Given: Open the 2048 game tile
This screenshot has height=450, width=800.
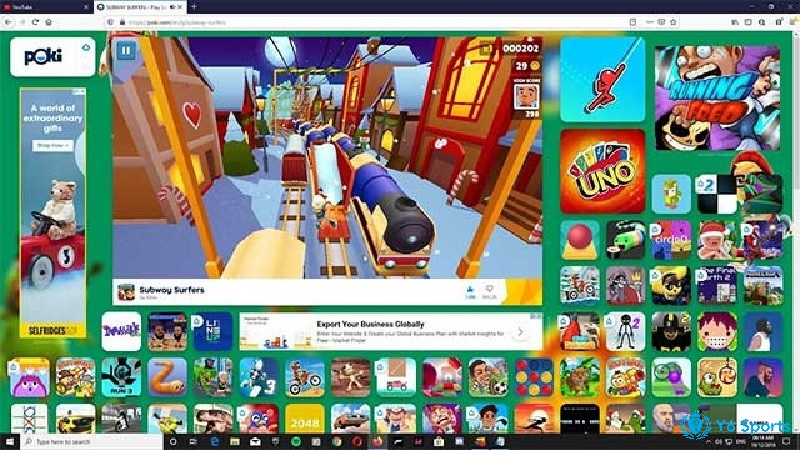Looking at the screenshot, I should pyautogui.click(x=305, y=420).
